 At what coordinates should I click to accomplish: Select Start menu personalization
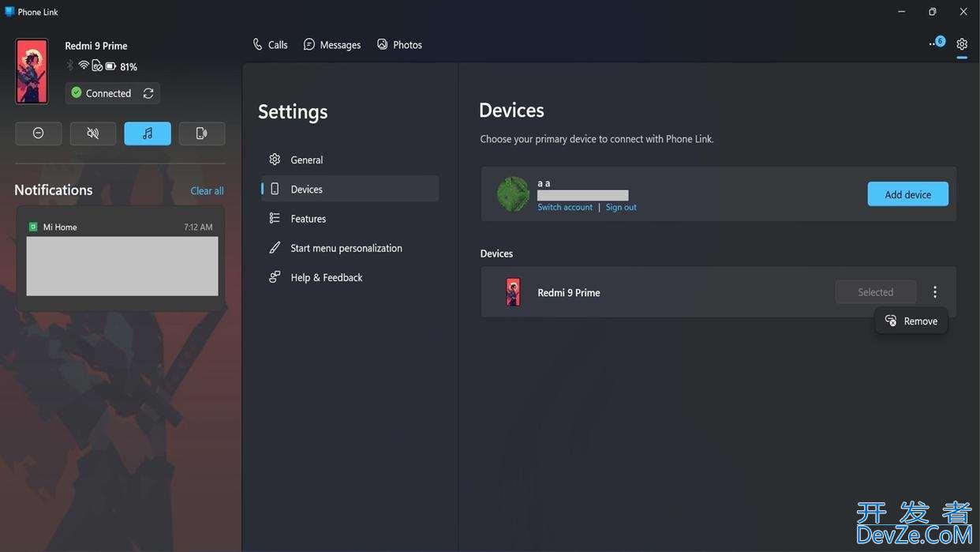[350, 248]
